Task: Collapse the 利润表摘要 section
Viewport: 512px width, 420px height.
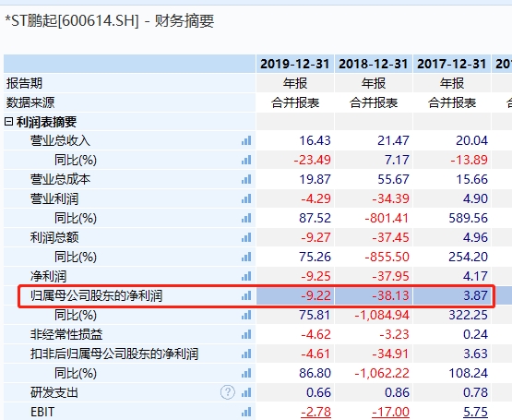Action: tap(9, 122)
